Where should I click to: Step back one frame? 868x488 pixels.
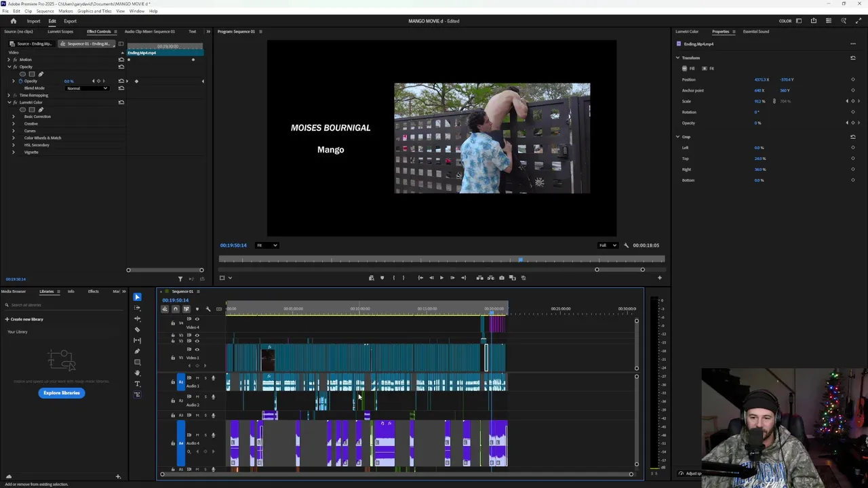tap(431, 278)
